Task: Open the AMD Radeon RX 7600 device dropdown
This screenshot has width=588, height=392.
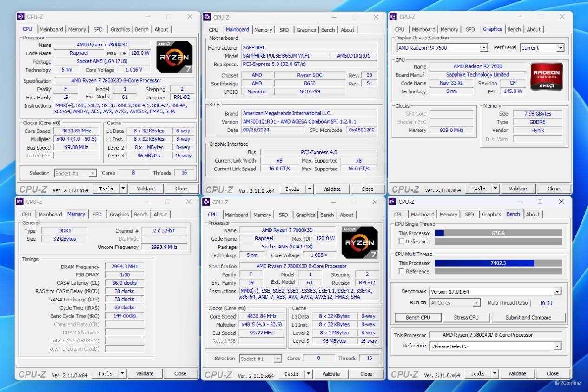Action: [483, 48]
